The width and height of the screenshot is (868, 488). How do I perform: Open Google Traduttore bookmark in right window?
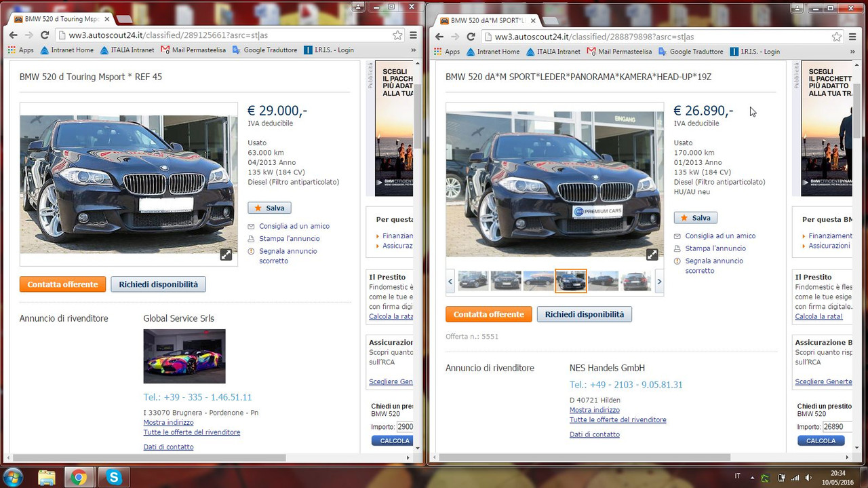pyautogui.click(x=690, y=52)
